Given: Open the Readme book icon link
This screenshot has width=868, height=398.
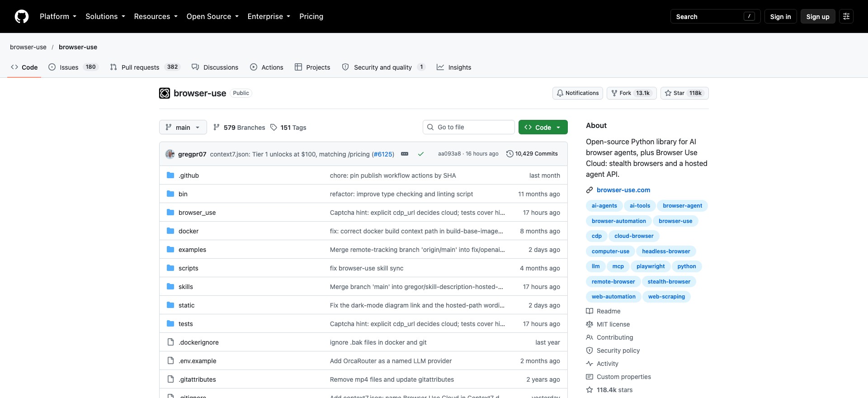Looking at the screenshot, I should (603, 311).
